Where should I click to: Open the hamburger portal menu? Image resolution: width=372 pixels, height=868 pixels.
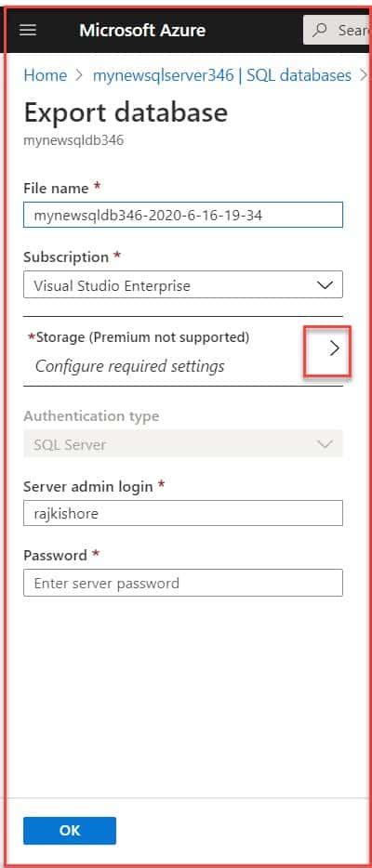click(x=28, y=30)
